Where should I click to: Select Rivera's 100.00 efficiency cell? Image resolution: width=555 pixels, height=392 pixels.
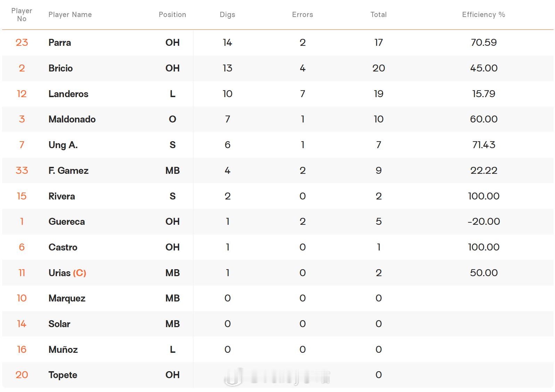[x=483, y=196]
